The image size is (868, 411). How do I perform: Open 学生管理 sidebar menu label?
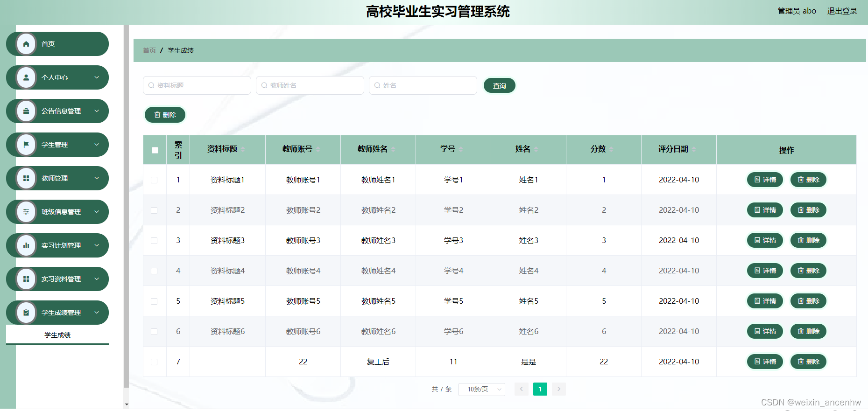(x=55, y=145)
